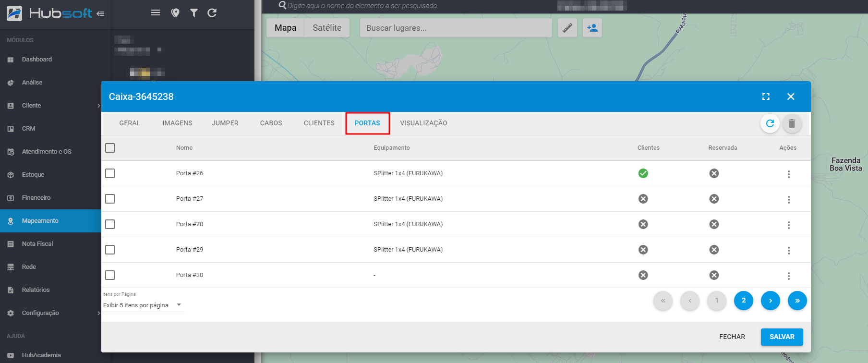Switch to the CABOS tab
The image size is (868, 363).
tap(271, 123)
